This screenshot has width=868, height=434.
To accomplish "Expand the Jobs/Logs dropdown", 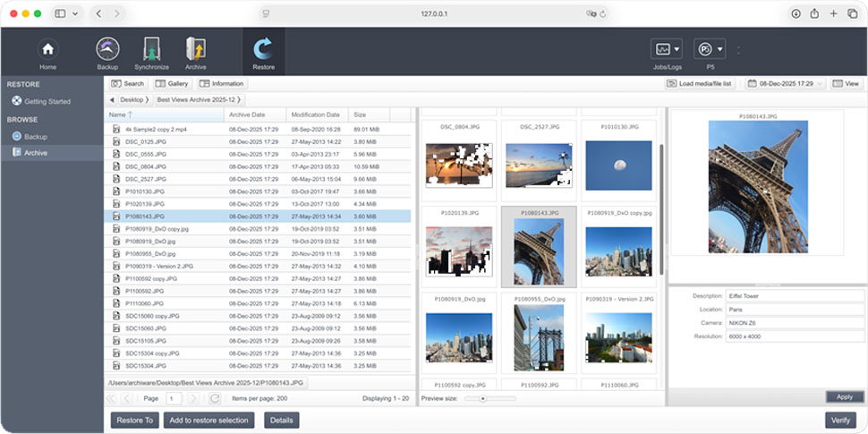I will [x=667, y=49].
